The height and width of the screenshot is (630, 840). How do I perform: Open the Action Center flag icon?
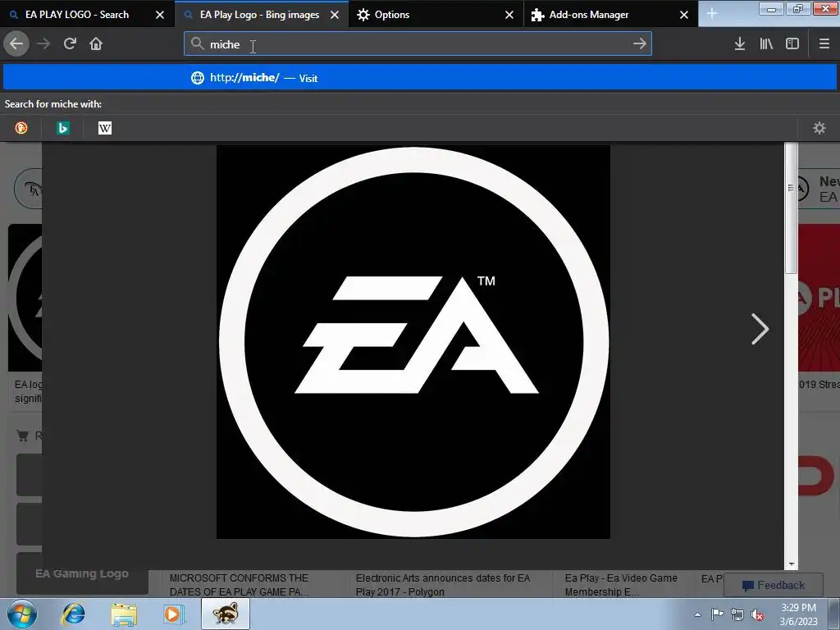tap(717, 614)
